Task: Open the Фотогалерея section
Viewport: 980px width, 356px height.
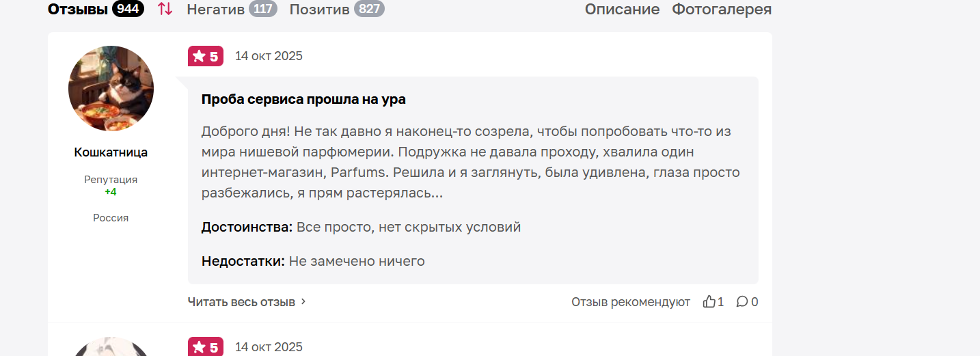Action: point(722,9)
